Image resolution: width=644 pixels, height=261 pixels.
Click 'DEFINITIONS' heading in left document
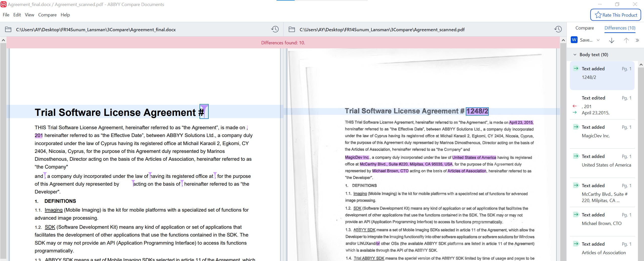coord(60,201)
